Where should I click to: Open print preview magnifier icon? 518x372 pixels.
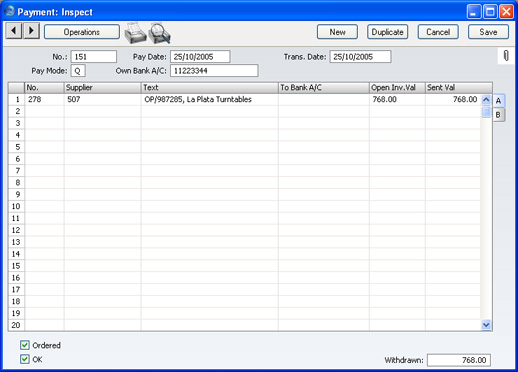[x=159, y=33]
